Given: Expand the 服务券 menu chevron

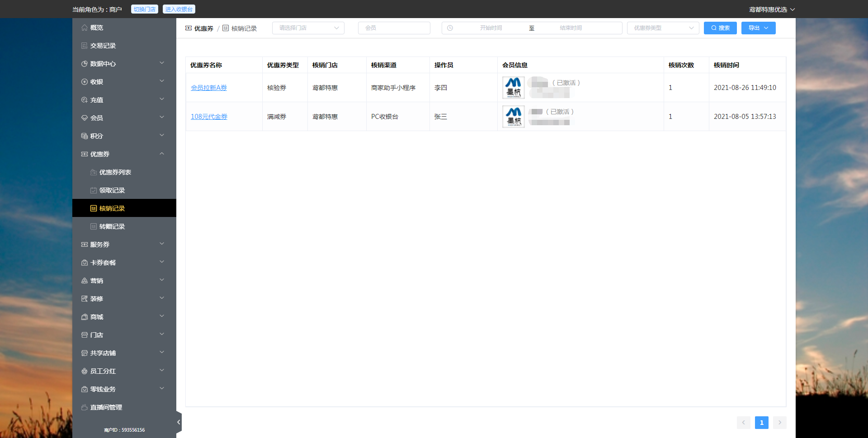Looking at the screenshot, I should [162, 244].
